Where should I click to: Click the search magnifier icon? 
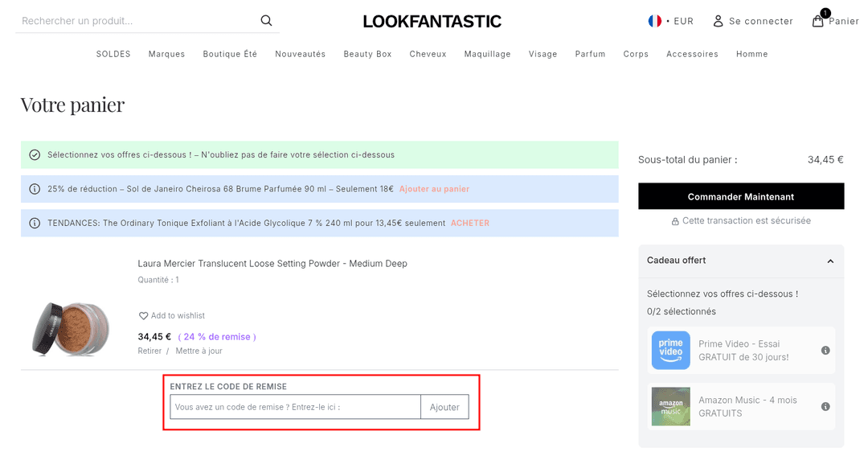coord(266,20)
